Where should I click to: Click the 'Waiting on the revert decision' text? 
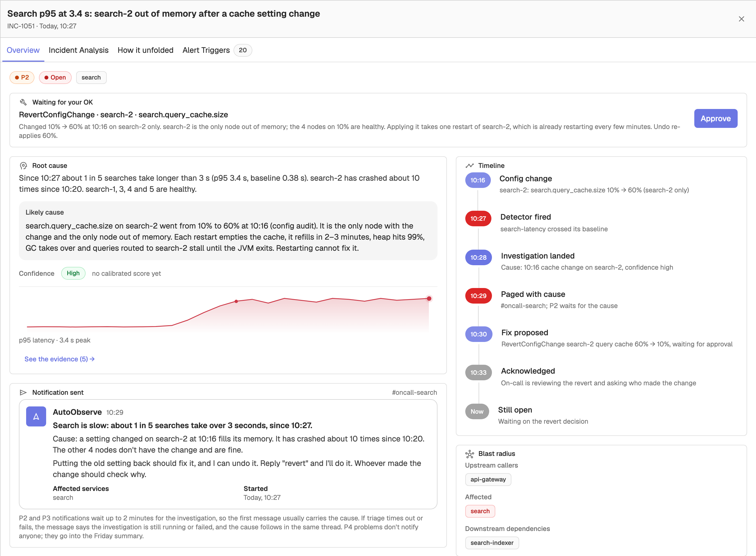point(543,421)
